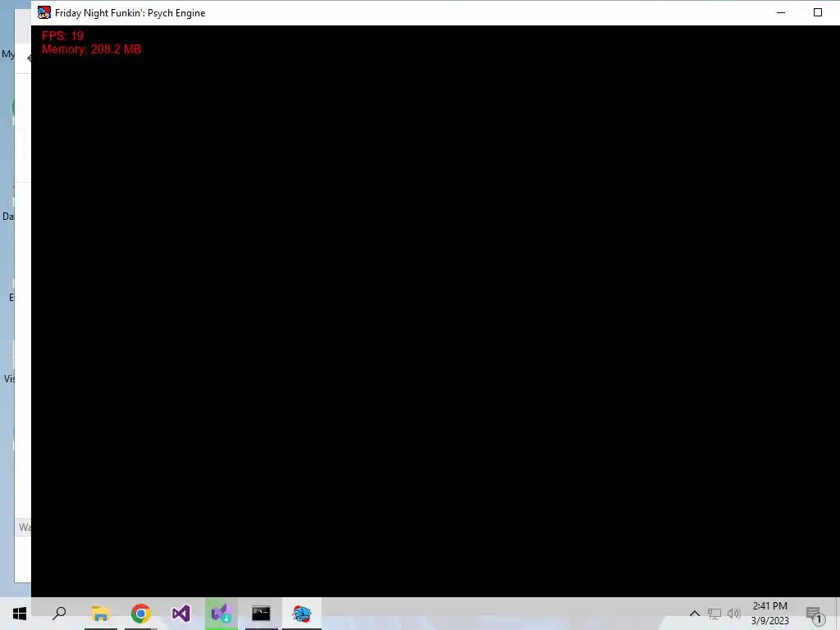Open the notification Action Center icon

click(x=815, y=614)
